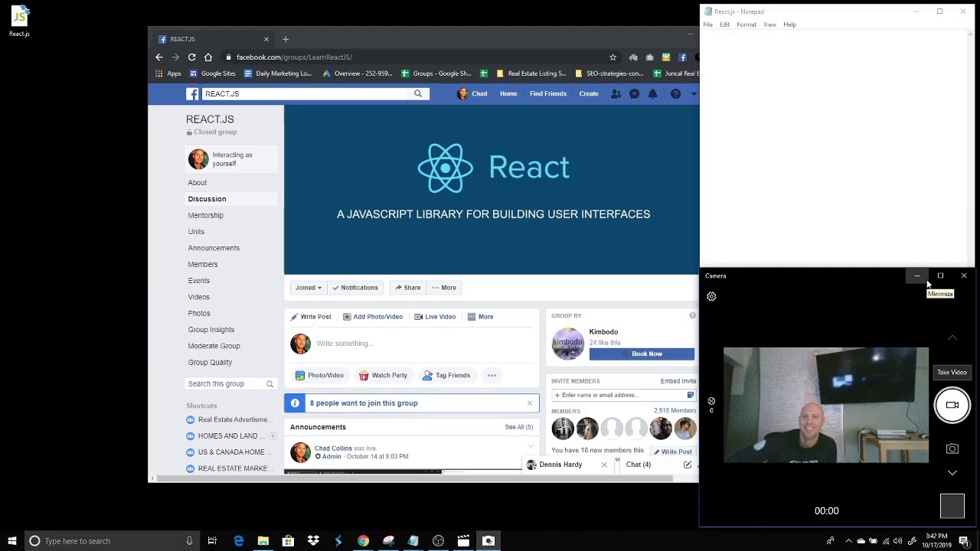Open the Joined dropdown button
Screen dimensions: 980x551
coord(309,288)
